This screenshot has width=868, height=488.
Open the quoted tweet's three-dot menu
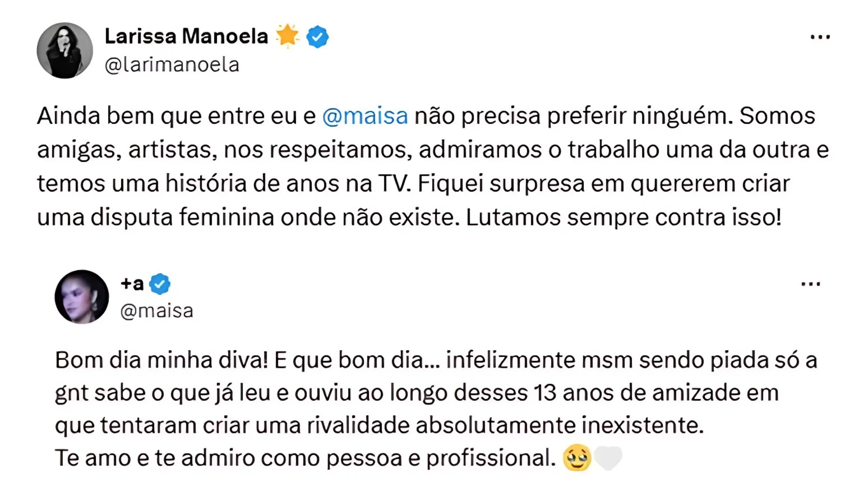811,284
